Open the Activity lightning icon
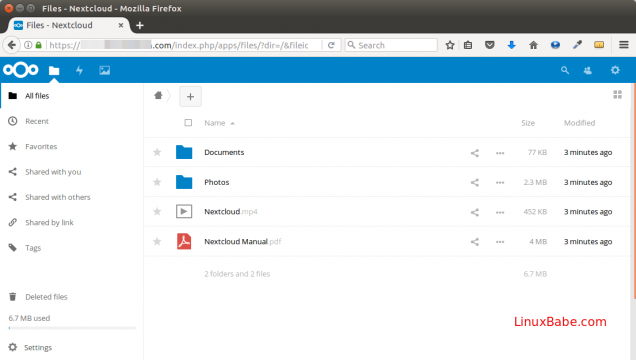 (x=80, y=71)
